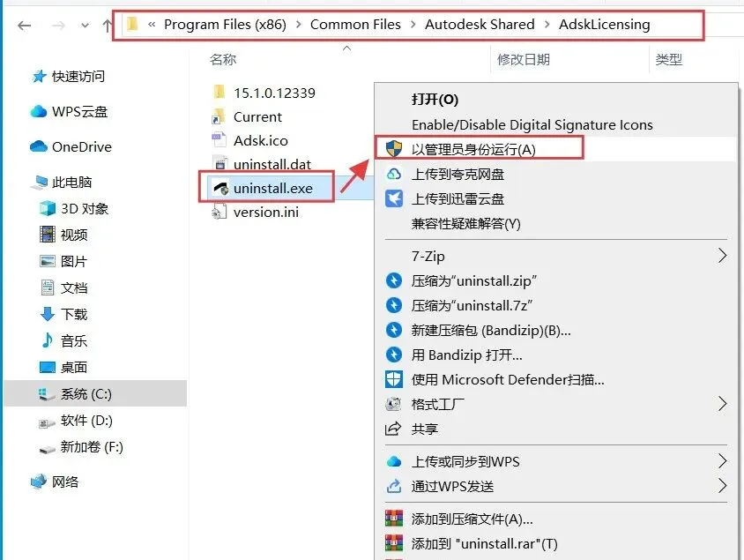
Task: Select 此电脑 in navigation pane
Action: coord(71,183)
